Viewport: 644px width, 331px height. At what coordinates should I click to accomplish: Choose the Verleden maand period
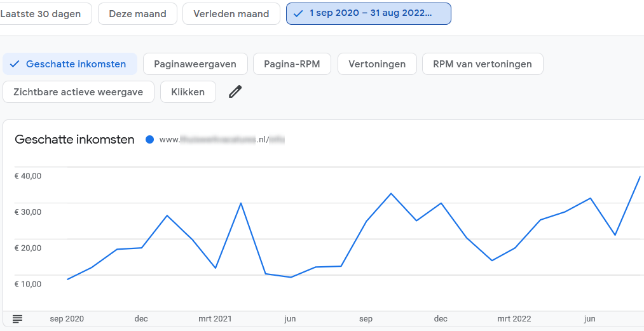pyautogui.click(x=231, y=13)
